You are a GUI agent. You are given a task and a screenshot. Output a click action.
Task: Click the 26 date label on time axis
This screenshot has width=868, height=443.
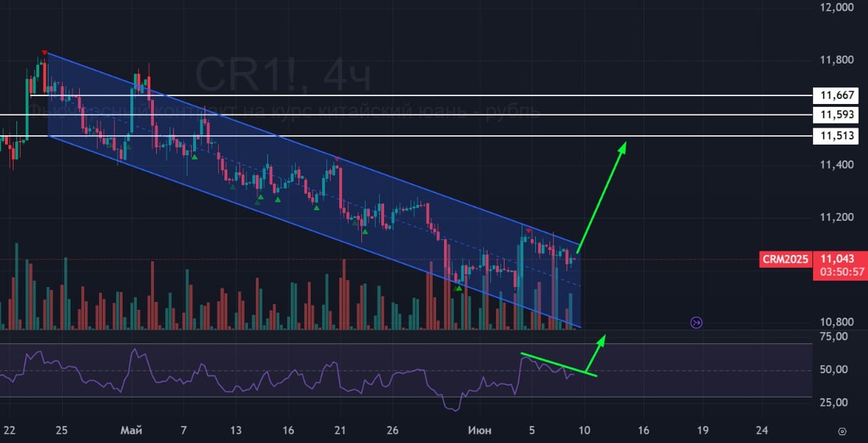(392, 431)
